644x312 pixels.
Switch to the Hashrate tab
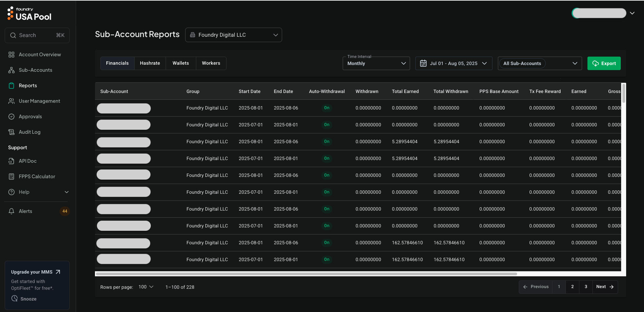(x=150, y=63)
